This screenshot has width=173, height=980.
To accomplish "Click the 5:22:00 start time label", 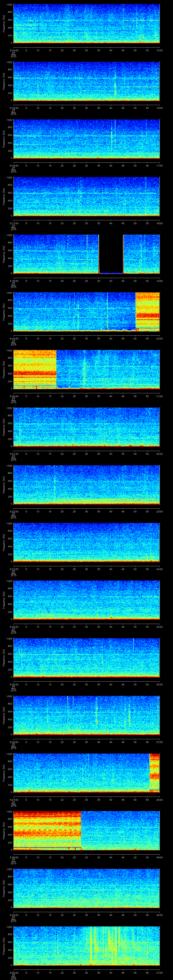I will tap(14, 511).
